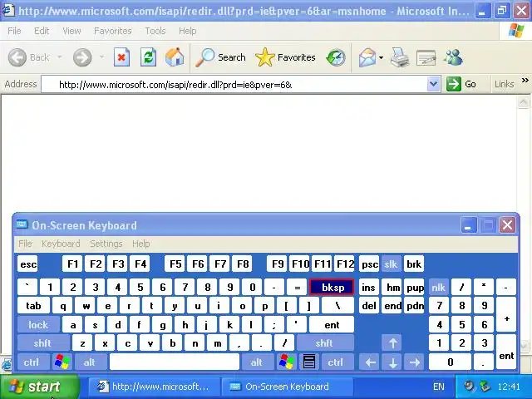Click the Start button

pos(40,387)
